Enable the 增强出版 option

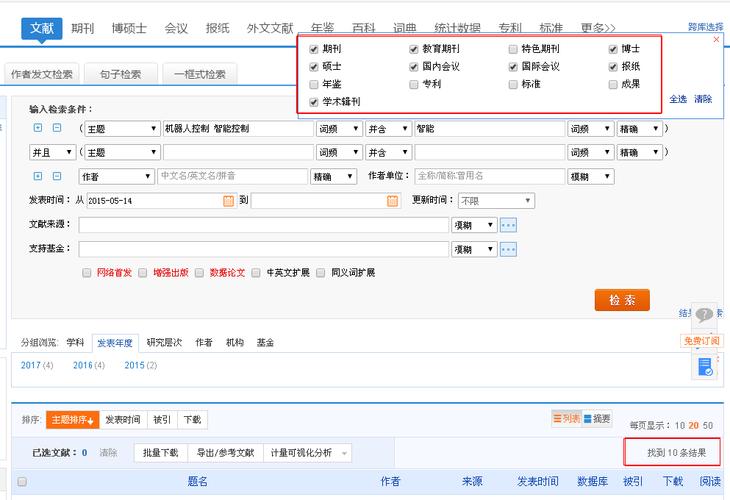[143, 273]
